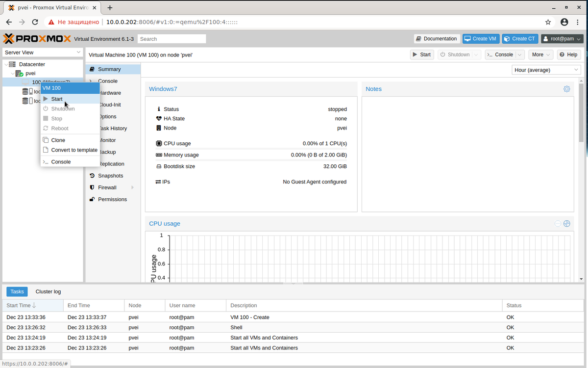Click the CPU usage undo zoom icon
This screenshot has height=368, width=588.
point(558,223)
